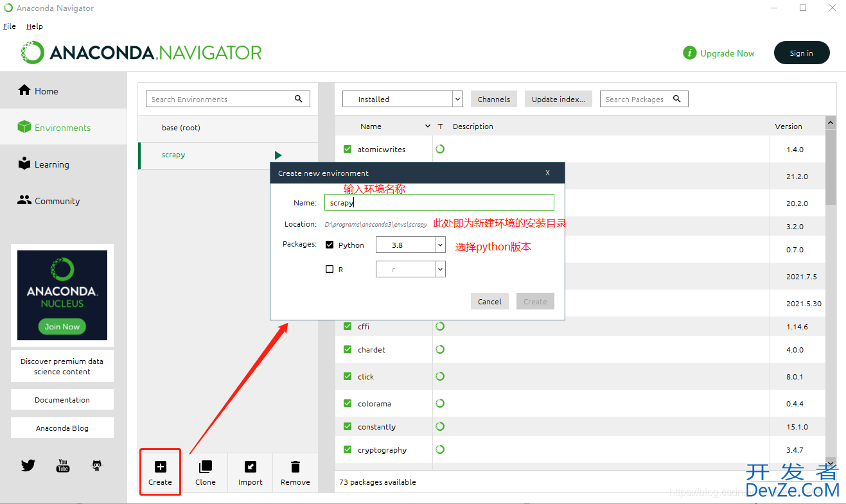This screenshot has height=504, width=846.
Task: Remove the environment using the trash icon
Action: pos(295,467)
